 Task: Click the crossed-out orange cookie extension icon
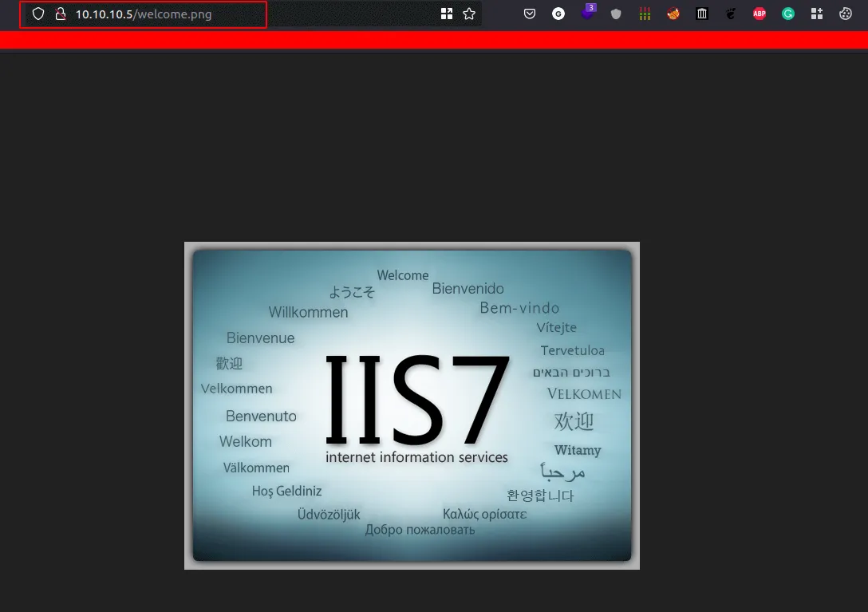coord(673,14)
